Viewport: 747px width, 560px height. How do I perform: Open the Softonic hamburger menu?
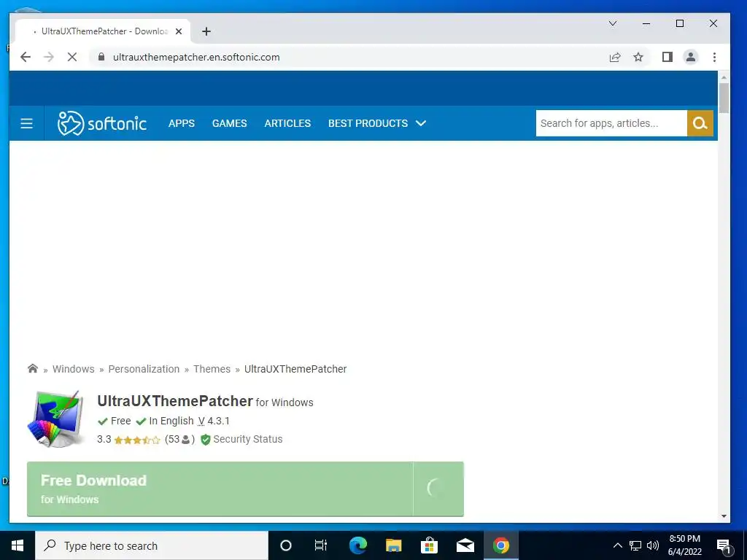click(x=27, y=123)
